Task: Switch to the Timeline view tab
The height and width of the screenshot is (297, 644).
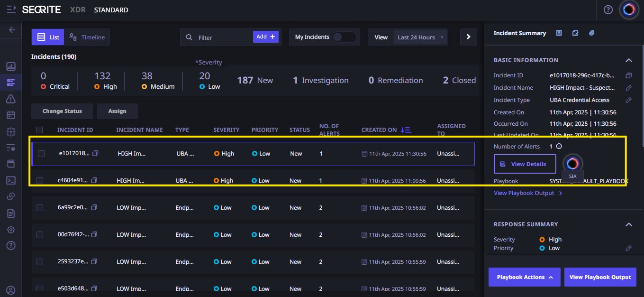Action: (x=87, y=37)
